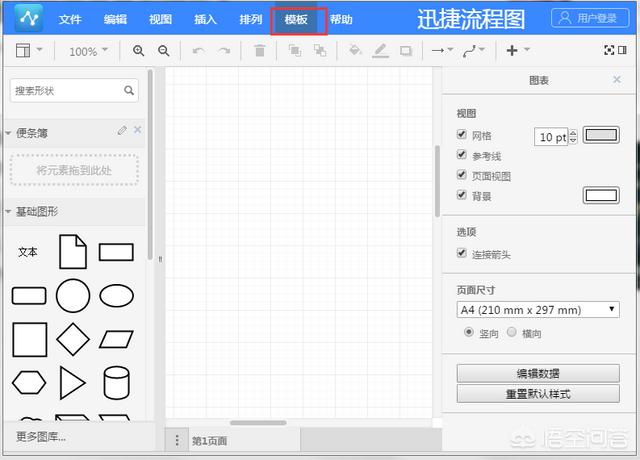640x460 pixels.
Task: Click the delete trash icon
Action: (260, 51)
